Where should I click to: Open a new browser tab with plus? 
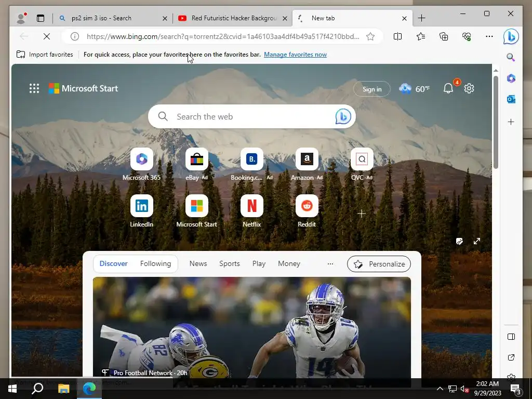[x=421, y=18]
